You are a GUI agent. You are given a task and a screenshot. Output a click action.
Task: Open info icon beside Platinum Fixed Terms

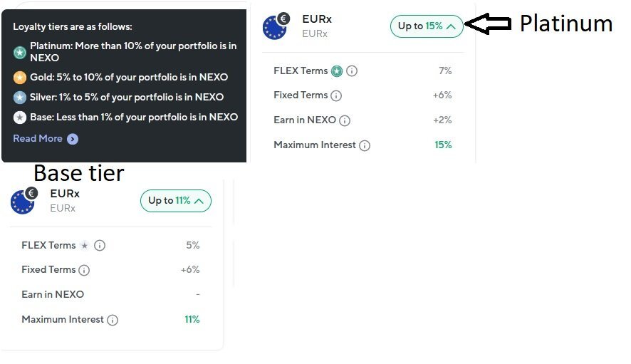[336, 96]
